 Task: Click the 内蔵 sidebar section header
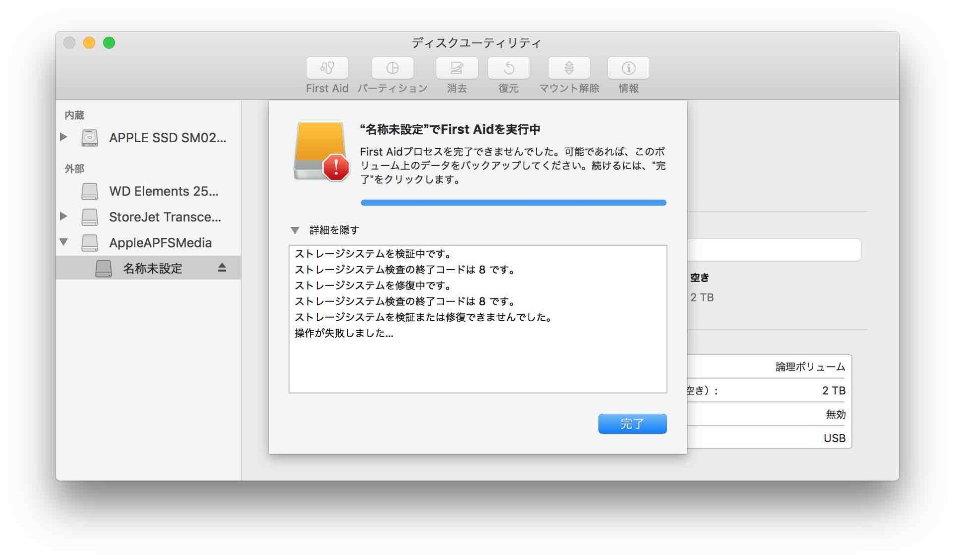(x=75, y=115)
